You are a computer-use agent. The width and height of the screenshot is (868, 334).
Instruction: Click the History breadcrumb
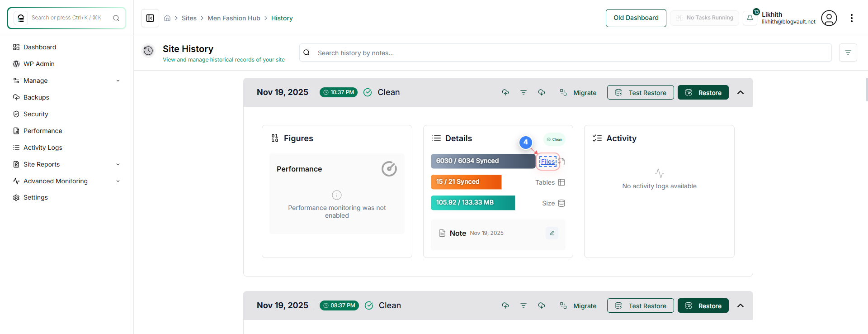(x=282, y=18)
